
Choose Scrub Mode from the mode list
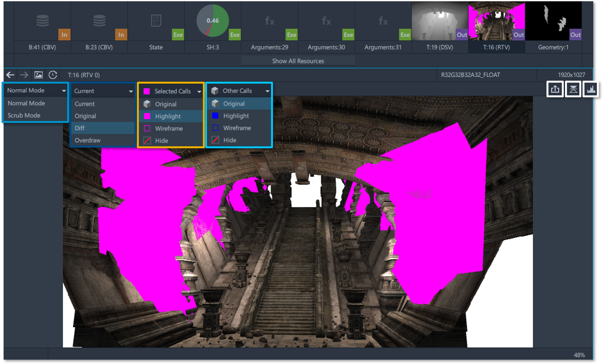point(35,115)
